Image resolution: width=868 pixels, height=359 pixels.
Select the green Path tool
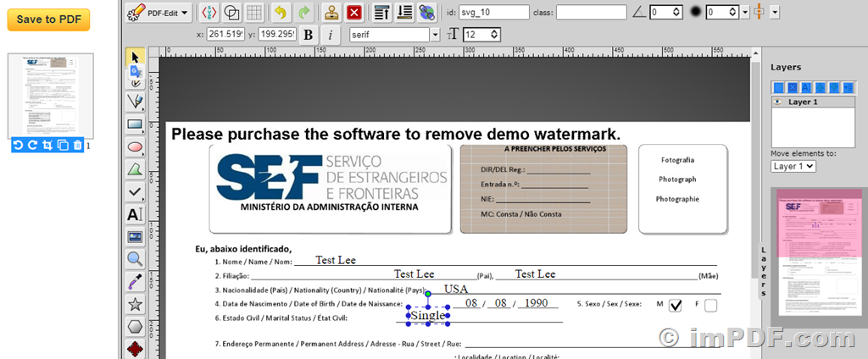136,170
